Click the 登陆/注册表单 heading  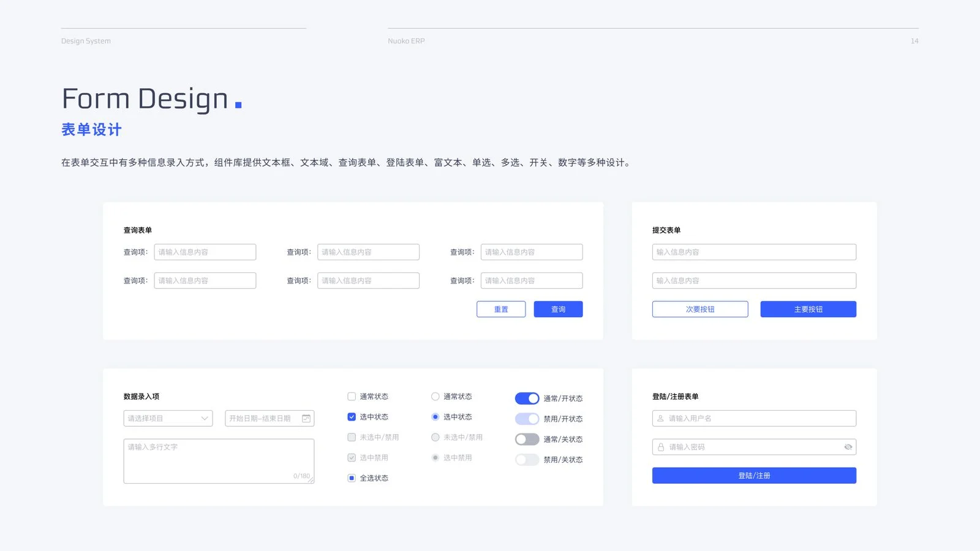click(675, 397)
